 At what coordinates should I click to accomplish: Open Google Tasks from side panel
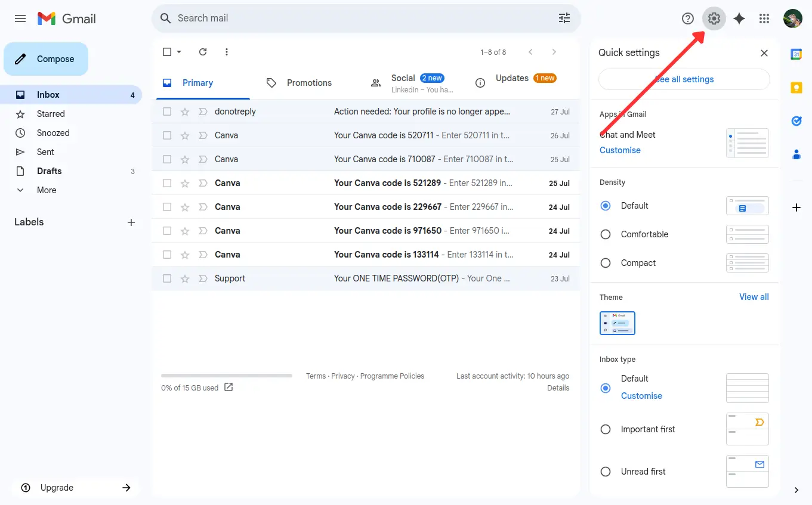pos(796,121)
